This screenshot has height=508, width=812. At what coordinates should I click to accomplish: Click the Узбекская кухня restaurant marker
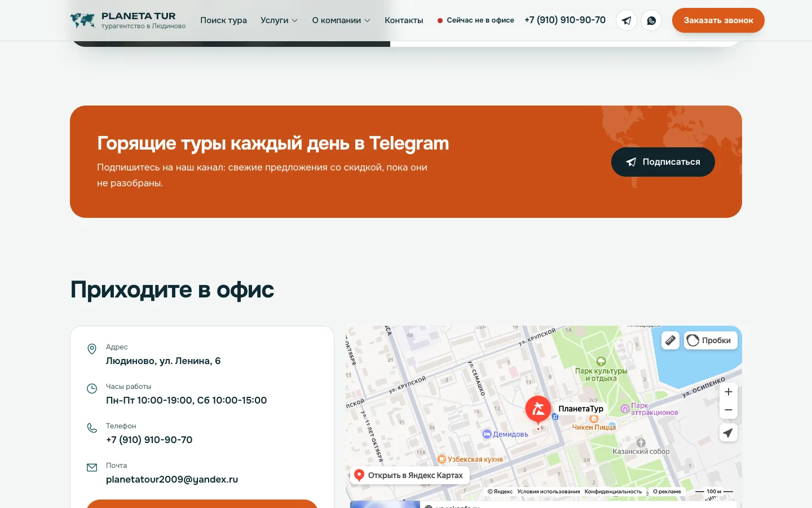442,459
